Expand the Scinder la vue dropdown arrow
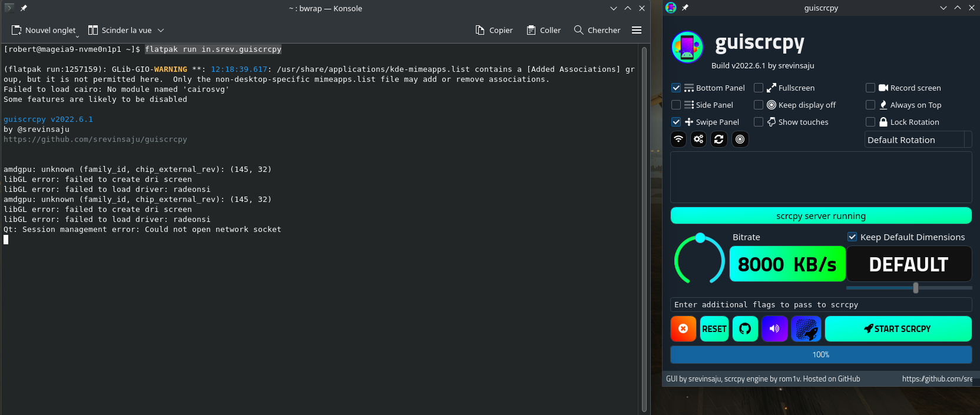The image size is (980, 415). (x=161, y=30)
